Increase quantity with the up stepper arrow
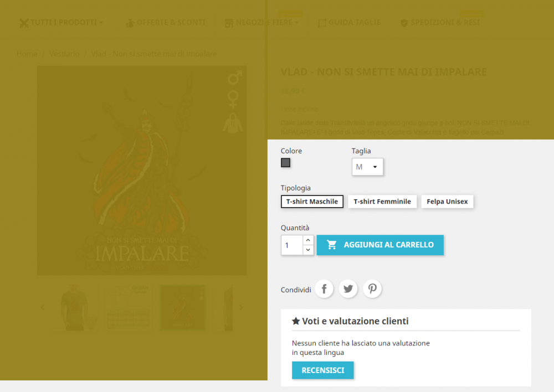The height and width of the screenshot is (392, 554). click(308, 240)
